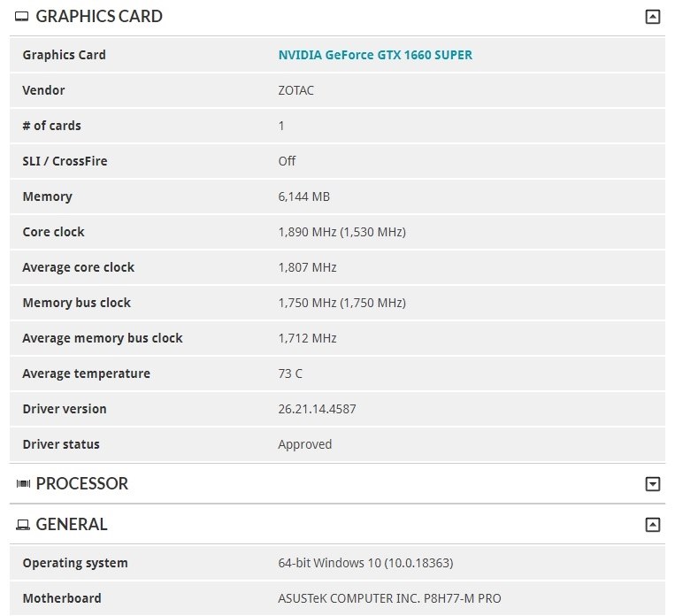Select the memory value 6,144 MB
Viewport: 675px width, 616px height.
click(x=304, y=196)
